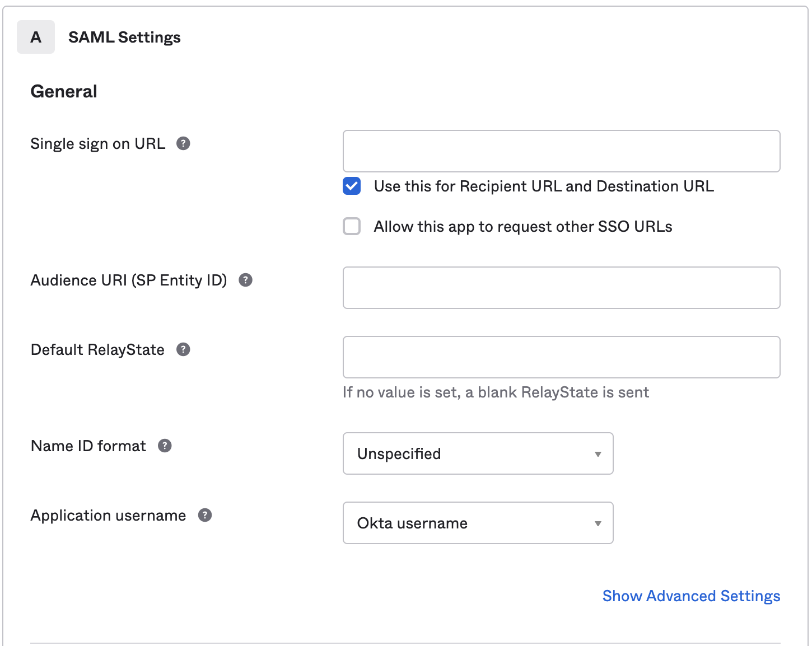Viewport: 812px width, 646px height.
Task: Click the section A badge
Action: coord(36,38)
